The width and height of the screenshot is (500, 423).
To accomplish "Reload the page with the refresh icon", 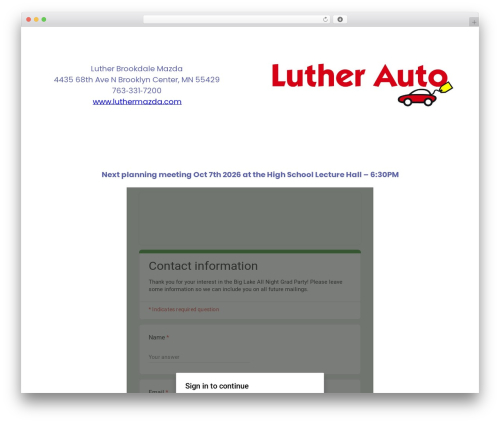I will tap(325, 19).
